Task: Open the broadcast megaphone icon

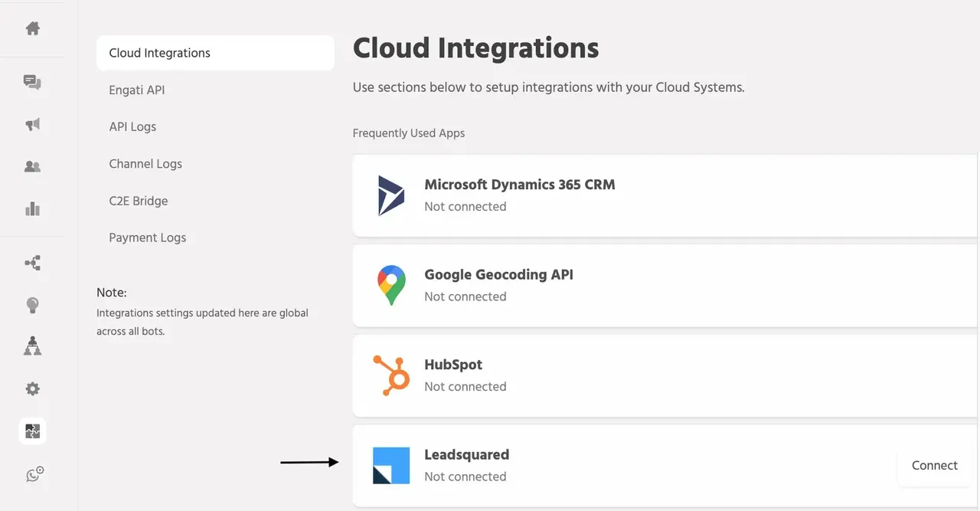Action: coord(32,124)
